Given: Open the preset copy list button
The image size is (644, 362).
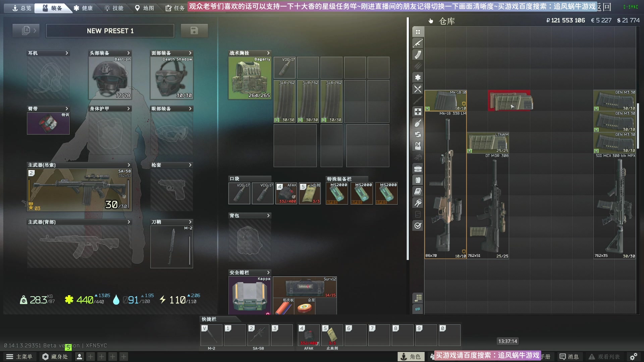Looking at the screenshot, I should click(x=26, y=31).
